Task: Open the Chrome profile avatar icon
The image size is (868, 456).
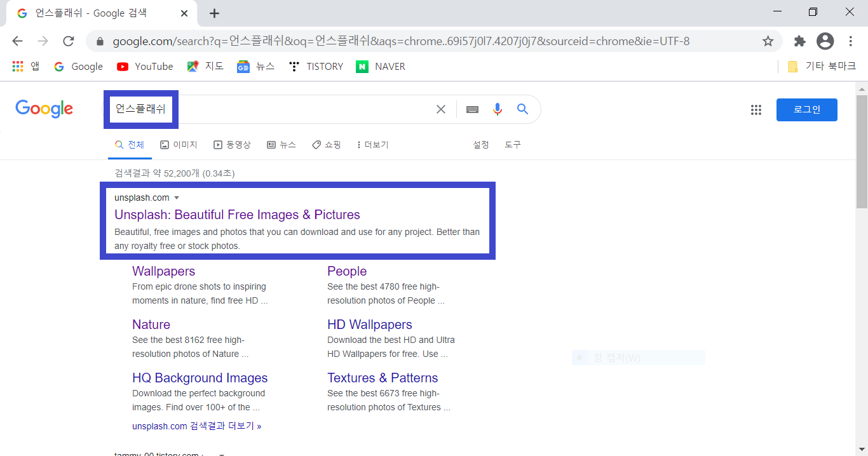Action: click(825, 41)
